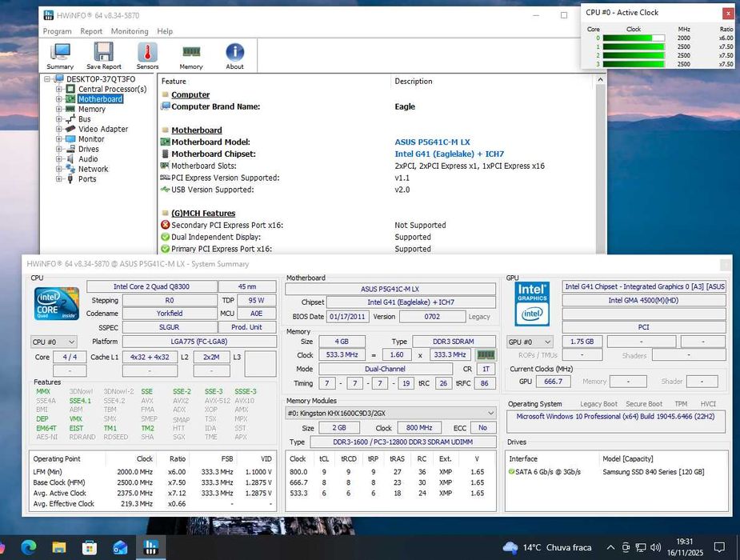This screenshot has width=740, height=560.
Task: Open Outlook from the taskbar
Action: tap(120, 547)
